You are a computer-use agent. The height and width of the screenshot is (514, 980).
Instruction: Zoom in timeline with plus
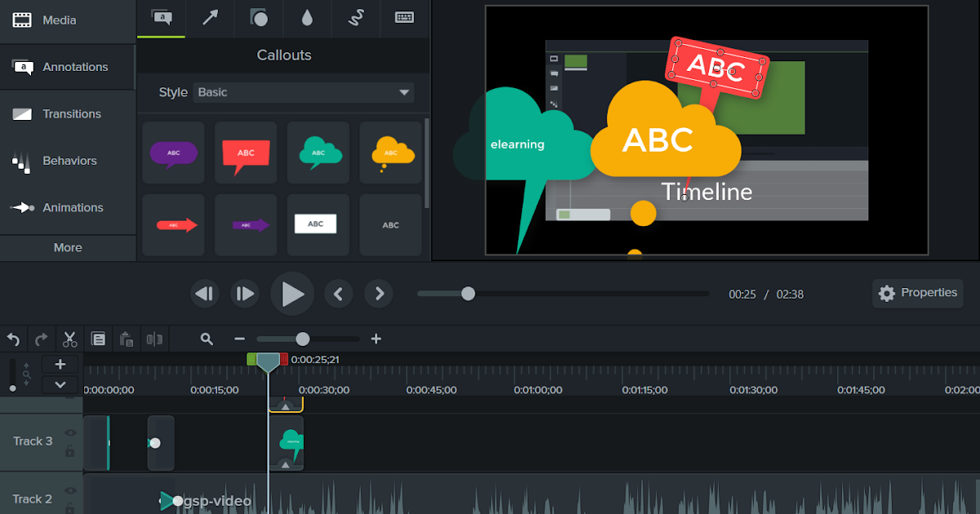pos(376,339)
